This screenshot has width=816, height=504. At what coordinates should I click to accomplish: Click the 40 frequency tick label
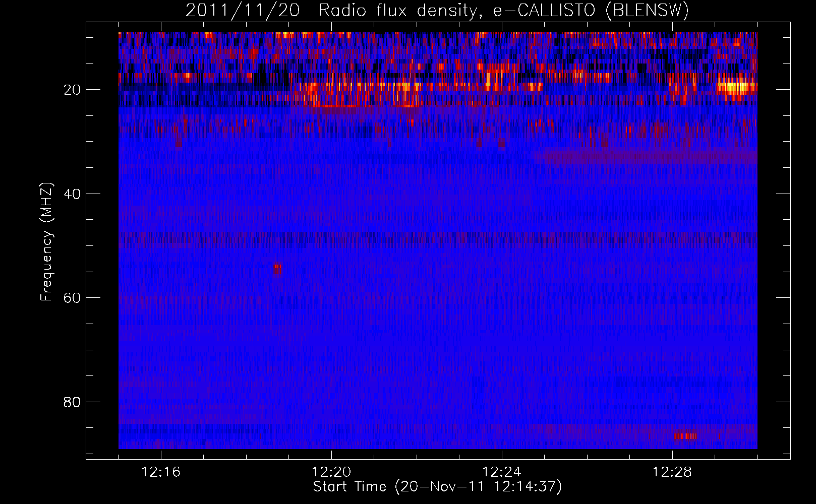(x=72, y=194)
